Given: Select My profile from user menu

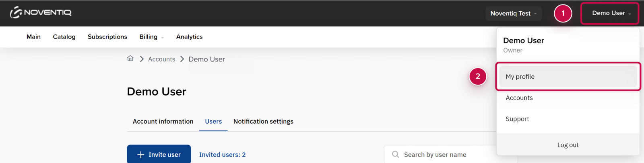Looking at the screenshot, I should tap(520, 77).
